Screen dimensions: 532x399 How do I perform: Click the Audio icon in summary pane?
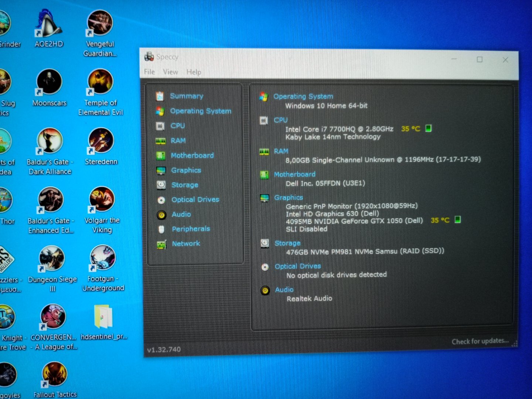(x=265, y=290)
